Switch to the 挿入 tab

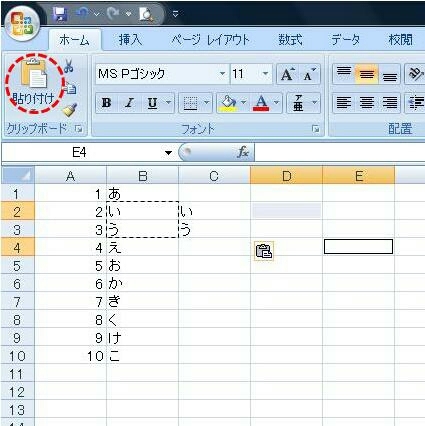tap(130, 40)
